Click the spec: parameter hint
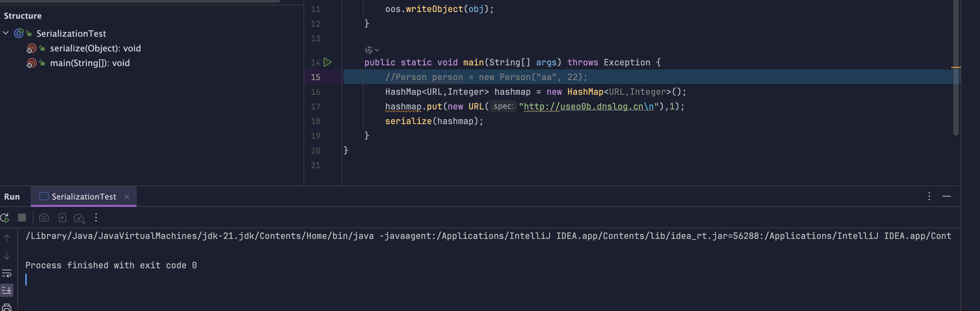The height and width of the screenshot is (311, 980). click(x=503, y=106)
